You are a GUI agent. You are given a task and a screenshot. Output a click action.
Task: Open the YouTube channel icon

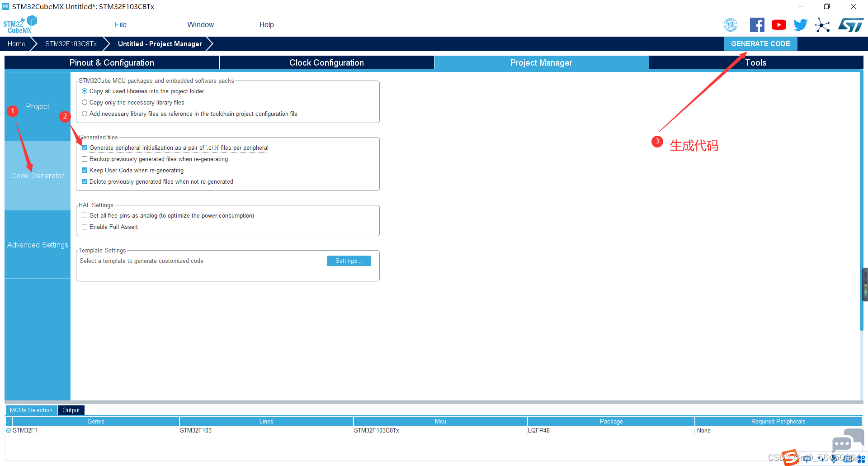(x=779, y=25)
